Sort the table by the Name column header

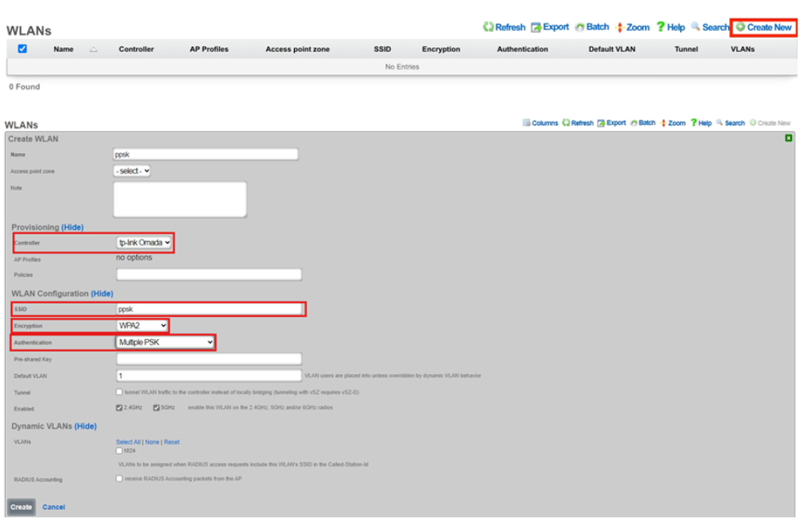tap(64, 49)
